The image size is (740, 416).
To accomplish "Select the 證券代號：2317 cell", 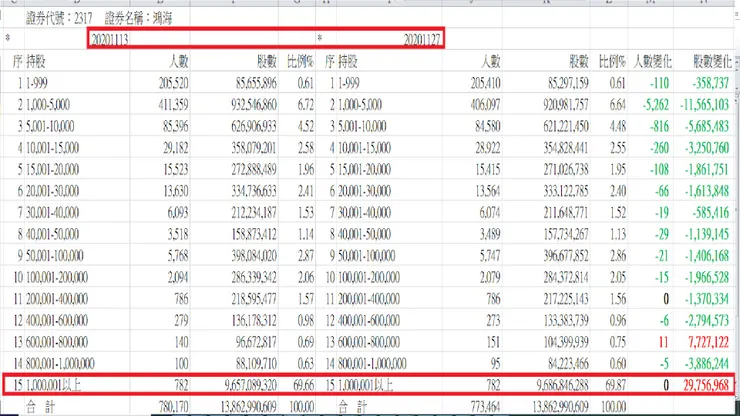I will pyautogui.click(x=59, y=18).
